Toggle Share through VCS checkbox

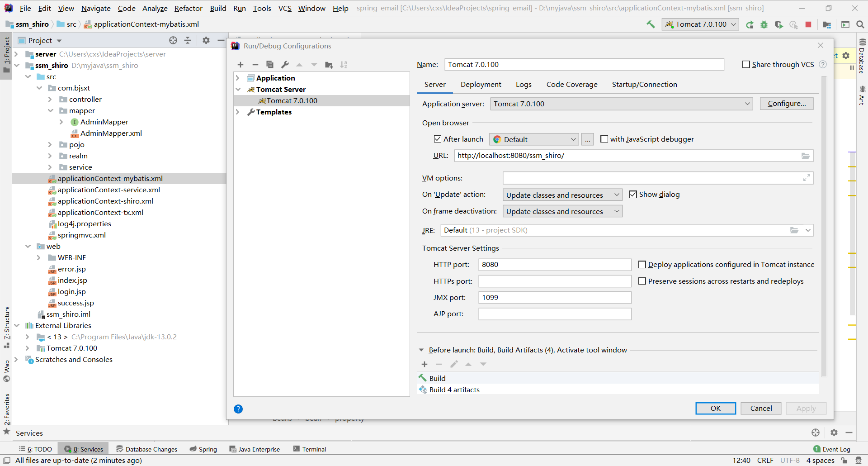click(x=746, y=65)
